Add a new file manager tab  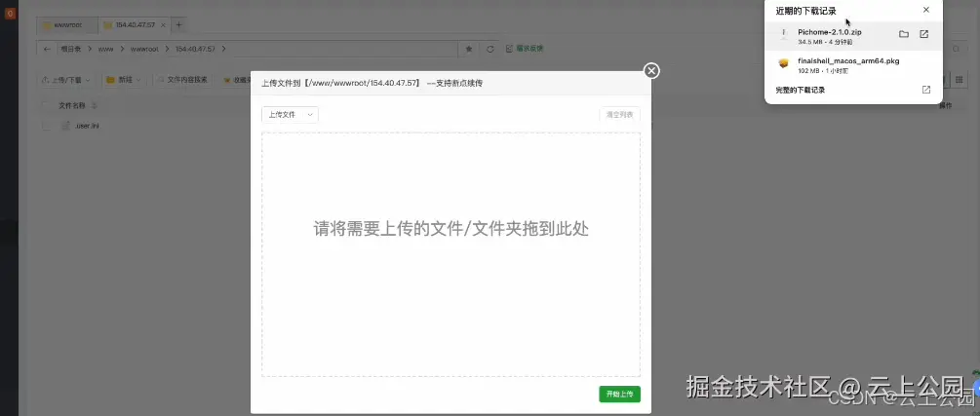pos(178,25)
